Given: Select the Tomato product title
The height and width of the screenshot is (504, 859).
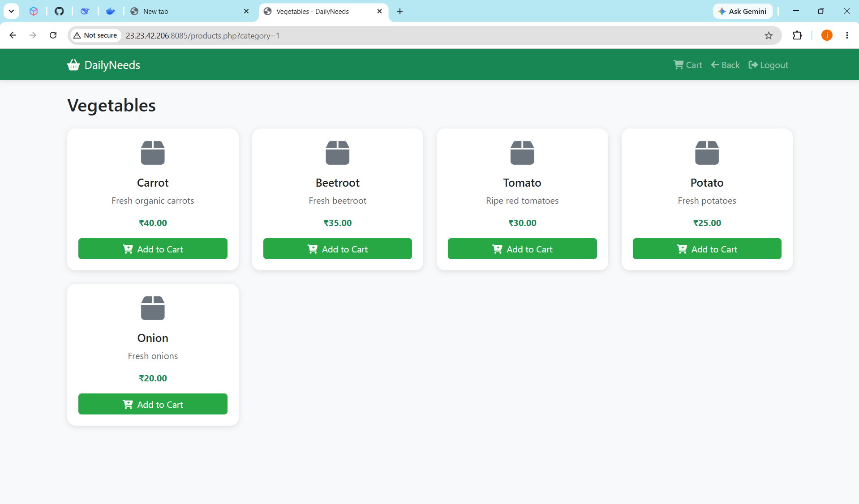Looking at the screenshot, I should tap(522, 183).
